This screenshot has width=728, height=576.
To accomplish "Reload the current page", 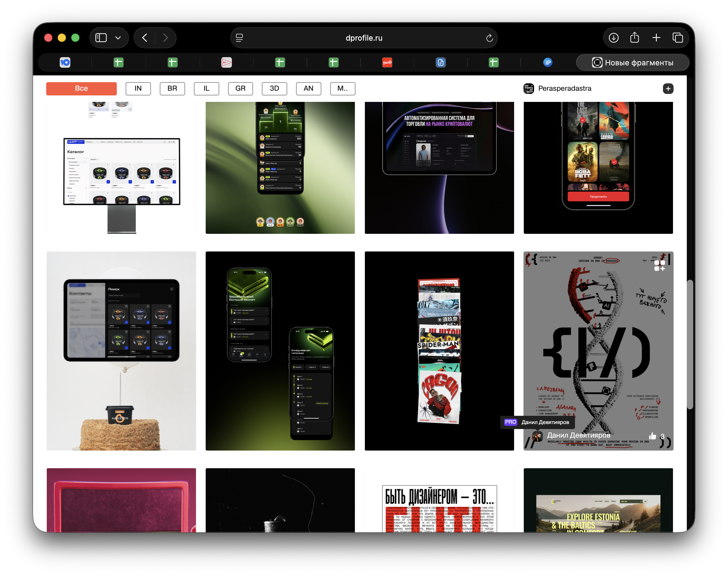I will pos(489,38).
